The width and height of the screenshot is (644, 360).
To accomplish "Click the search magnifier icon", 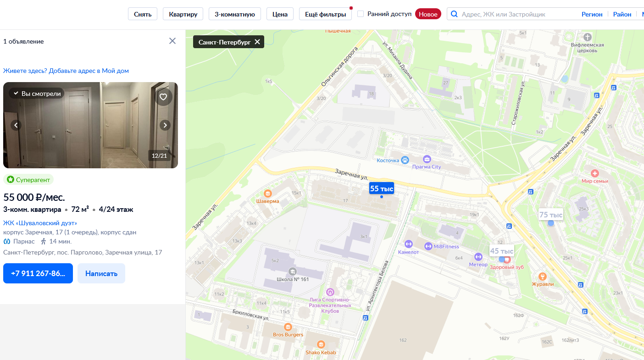I will pyautogui.click(x=455, y=14).
